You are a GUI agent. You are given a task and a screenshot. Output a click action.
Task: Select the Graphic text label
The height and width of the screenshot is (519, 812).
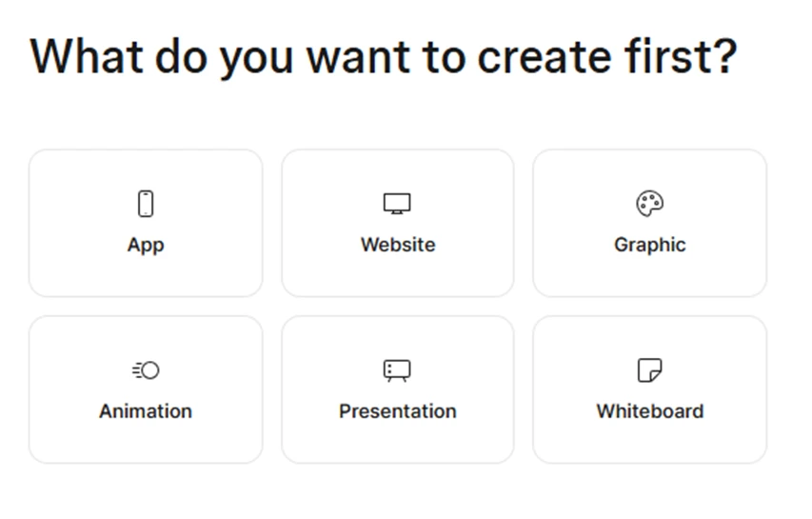(x=650, y=245)
